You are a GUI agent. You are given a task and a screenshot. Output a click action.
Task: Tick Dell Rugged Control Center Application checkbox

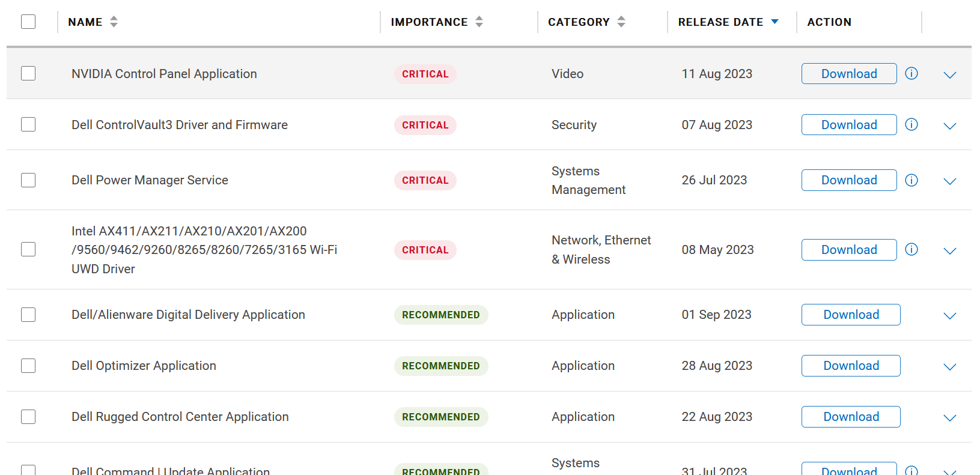tap(28, 417)
